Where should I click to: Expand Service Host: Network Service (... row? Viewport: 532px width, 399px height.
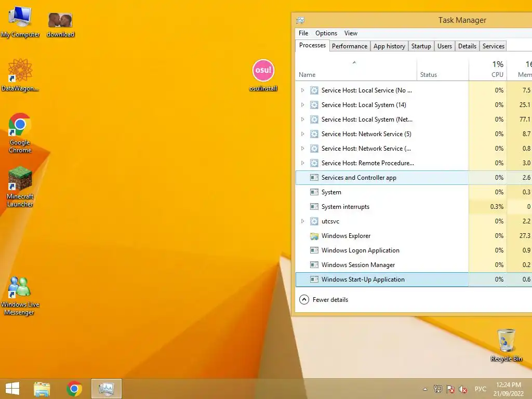pyautogui.click(x=303, y=149)
